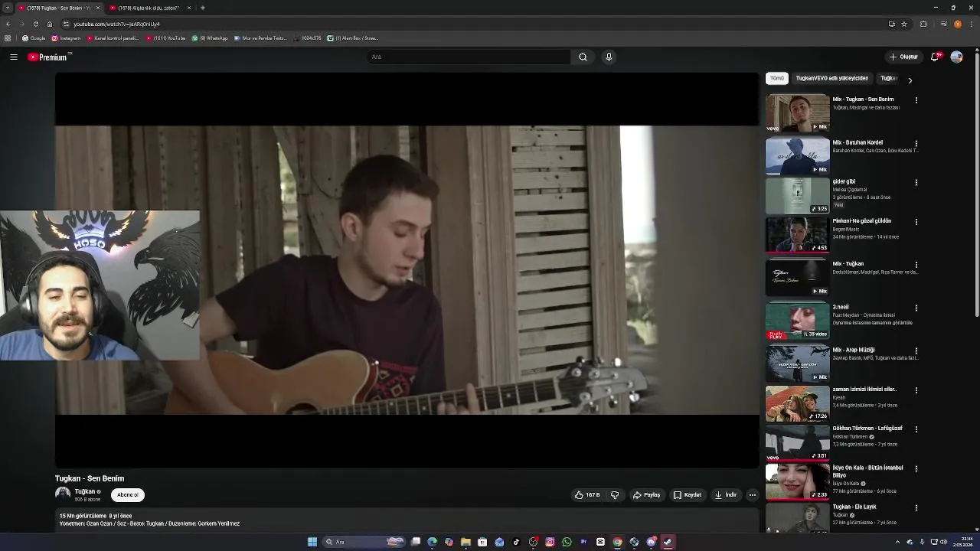
Task: Like the video with thumbs-up (167 B)
Action: pos(587,495)
